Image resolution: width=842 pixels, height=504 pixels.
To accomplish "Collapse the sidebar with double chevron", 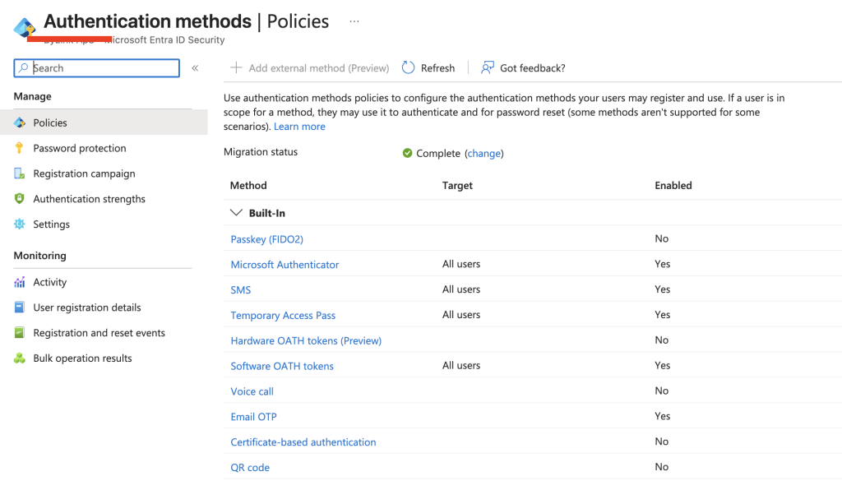I will pyautogui.click(x=195, y=68).
